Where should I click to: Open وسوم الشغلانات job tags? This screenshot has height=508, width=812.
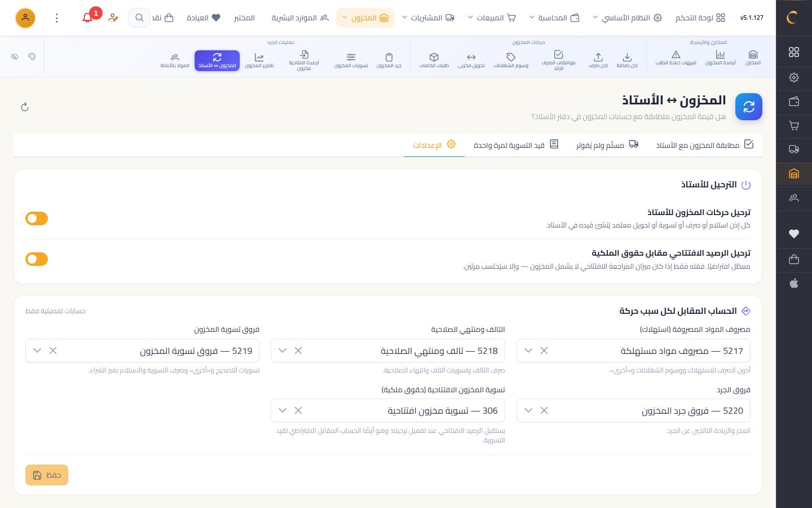click(x=511, y=60)
